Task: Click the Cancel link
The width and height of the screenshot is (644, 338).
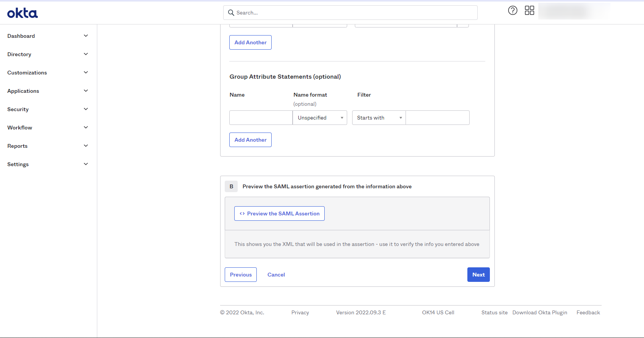Action: coord(276,275)
